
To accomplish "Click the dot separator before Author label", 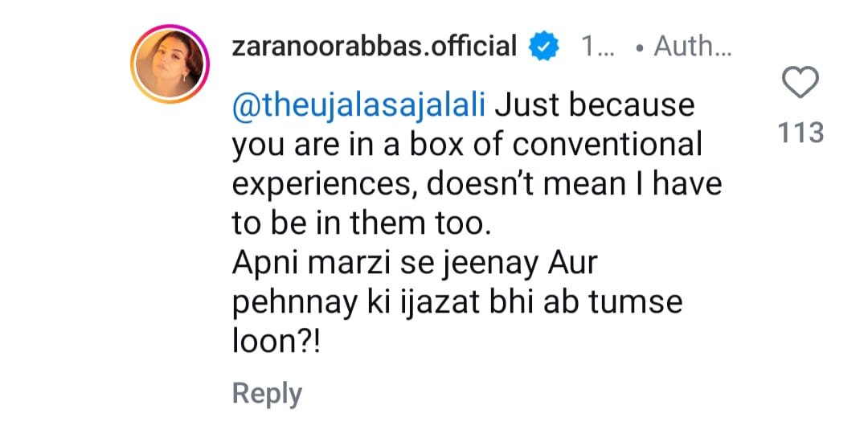I will point(638,48).
